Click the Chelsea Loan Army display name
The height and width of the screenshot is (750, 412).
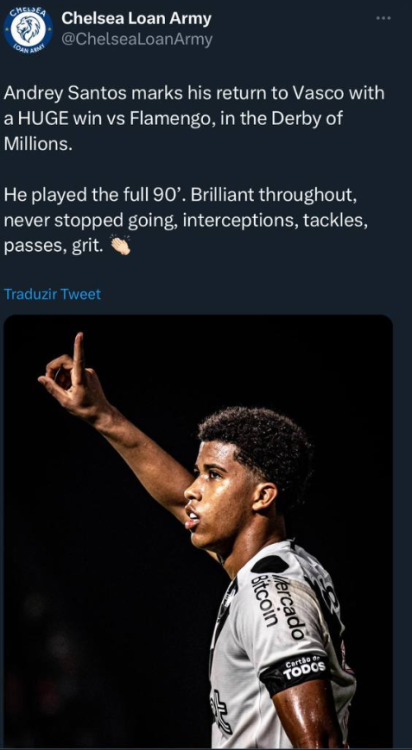click(x=136, y=19)
